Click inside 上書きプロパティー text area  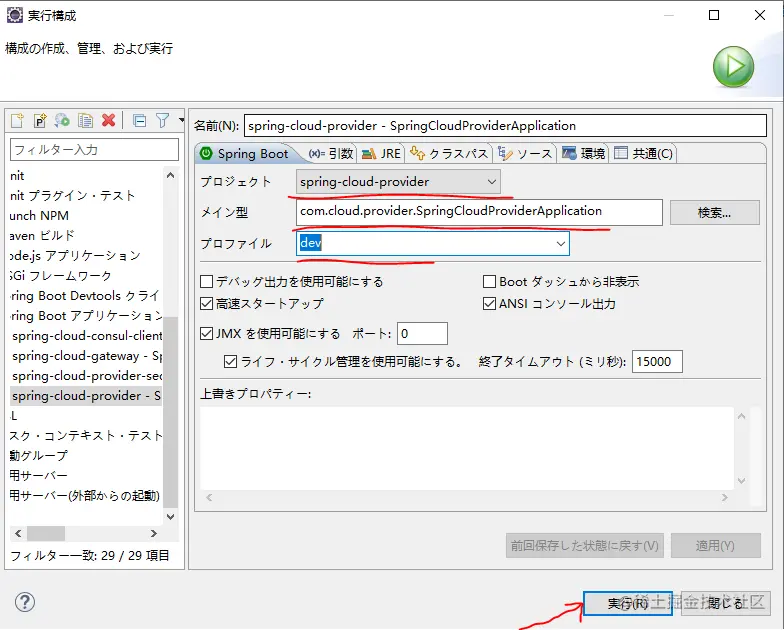[466, 448]
